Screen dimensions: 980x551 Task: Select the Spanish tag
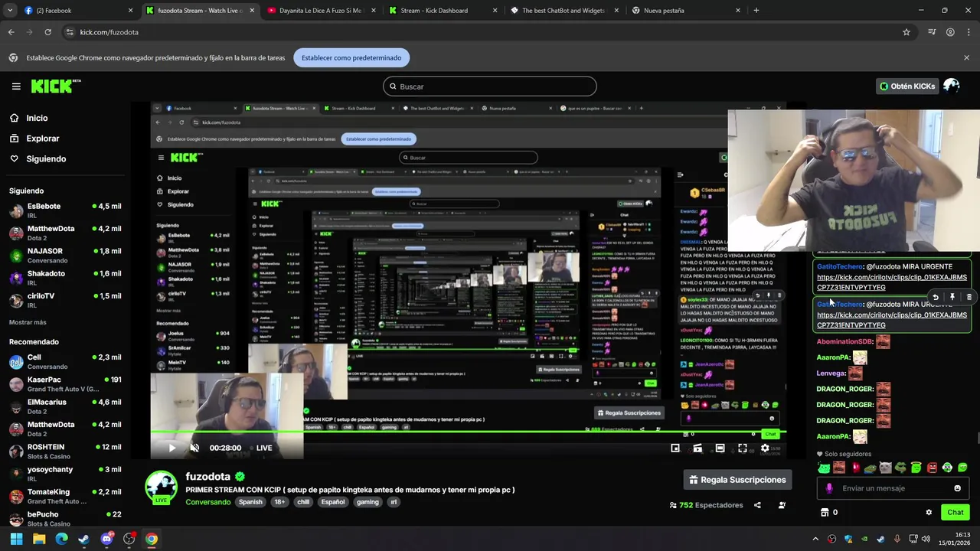[250, 502]
